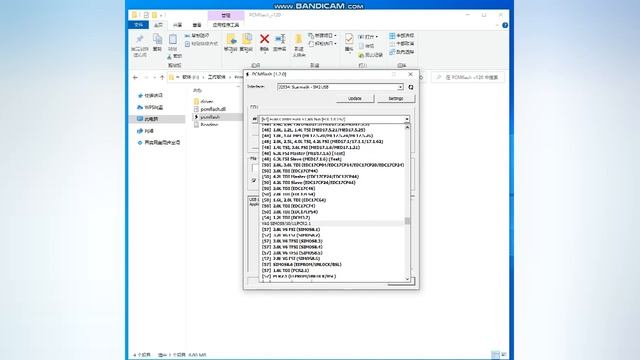Image resolution: width=640 pixels, height=360 pixels.
Task: Select 2.0L TDI (EDC17C46) entry
Action: click(x=289, y=189)
